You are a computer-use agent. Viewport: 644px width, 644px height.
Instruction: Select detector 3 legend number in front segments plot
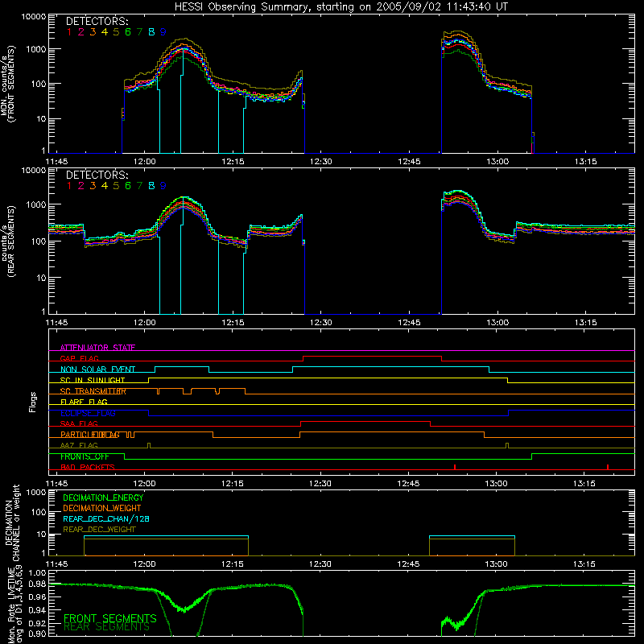coord(93,32)
